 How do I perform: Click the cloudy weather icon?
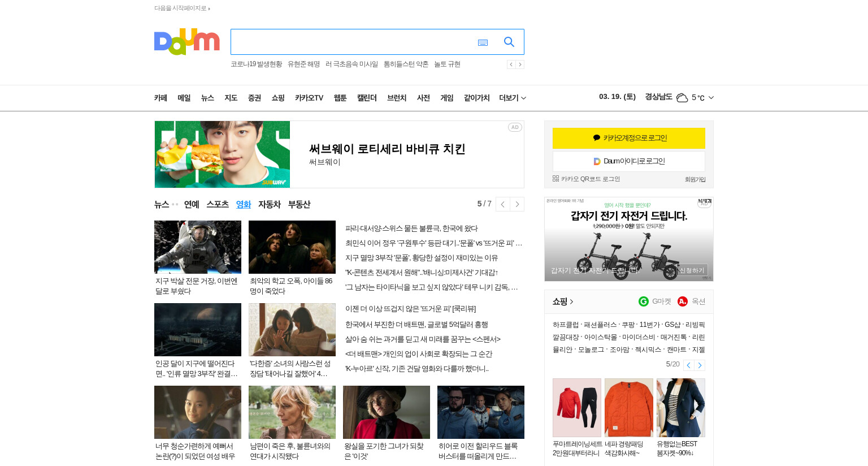682,98
